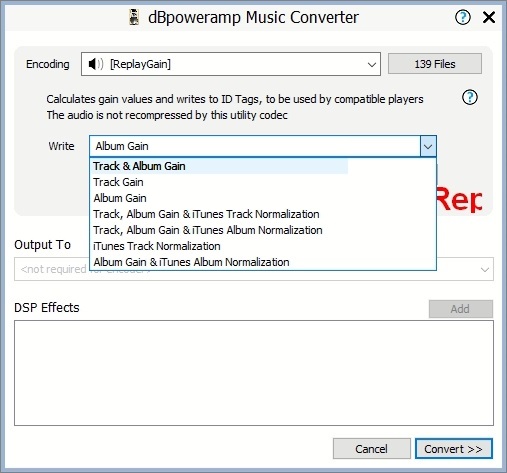Open help from the title bar icon

point(463,17)
